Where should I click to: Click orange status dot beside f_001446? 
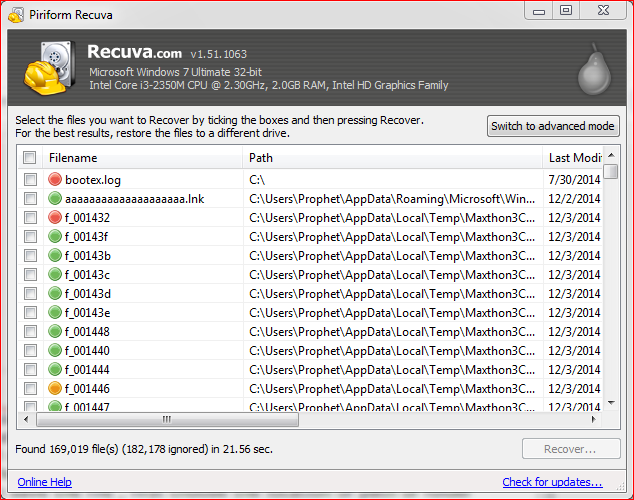tap(55, 388)
